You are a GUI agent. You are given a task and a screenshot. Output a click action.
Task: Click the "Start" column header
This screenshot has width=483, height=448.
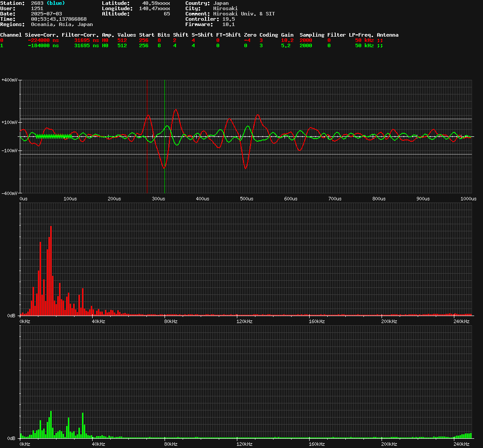click(146, 35)
